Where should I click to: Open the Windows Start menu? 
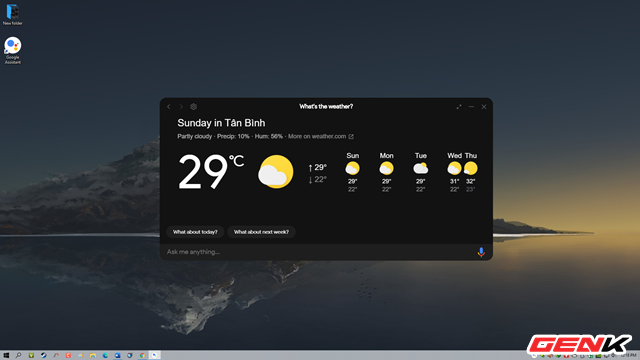click(x=6, y=356)
